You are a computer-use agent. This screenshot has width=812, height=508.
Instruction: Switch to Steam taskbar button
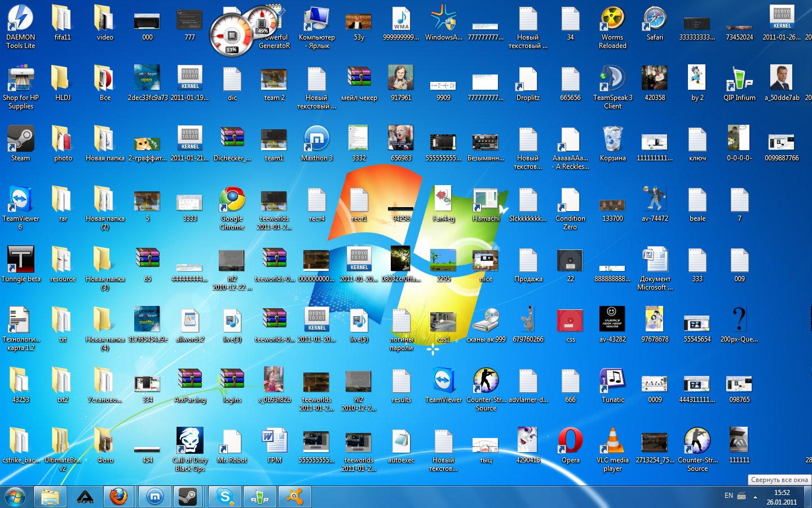click(188, 497)
